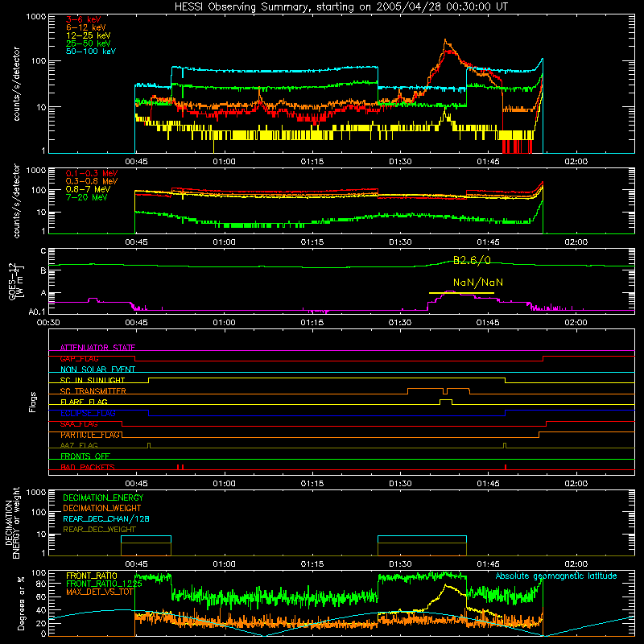Click the 02:00 tick label under top plot
Image resolution: width=644 pixels, height=644 pixels.
[x=576, y=162]
